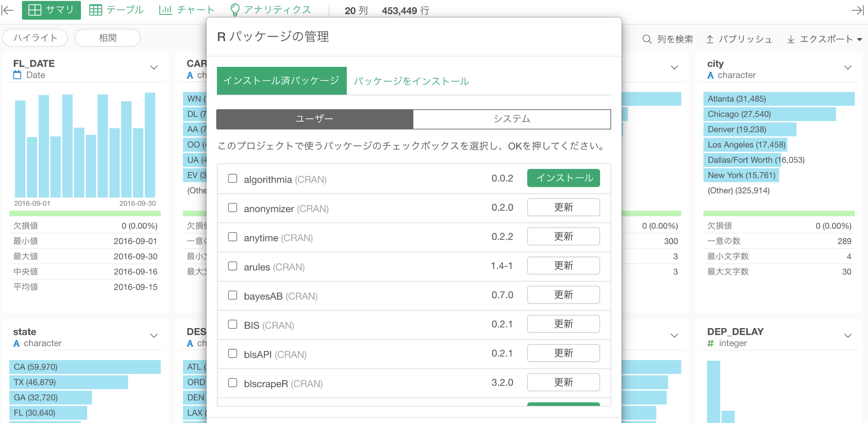Expand the DEP_DELAY column menu chevron
This screenshot has height=423, width=868.
click(x=847, y=335)
